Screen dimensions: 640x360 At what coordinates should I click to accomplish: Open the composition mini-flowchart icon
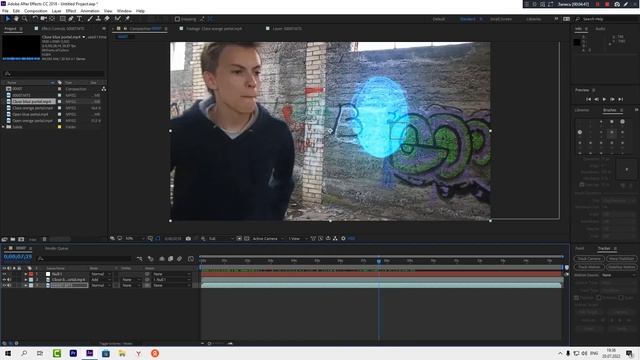tap(140, 259)
